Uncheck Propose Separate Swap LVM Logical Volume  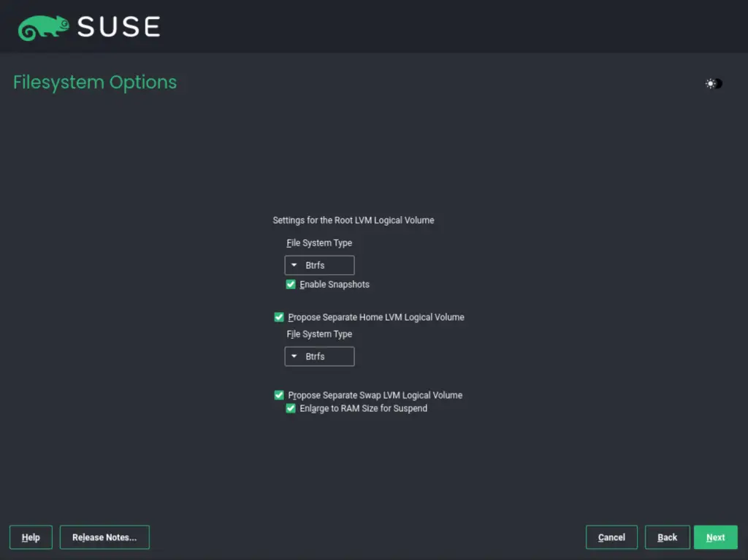point(278,395)
